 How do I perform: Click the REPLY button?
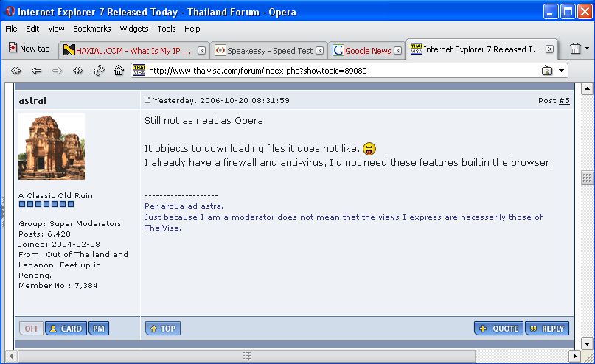tap(547, 329)
